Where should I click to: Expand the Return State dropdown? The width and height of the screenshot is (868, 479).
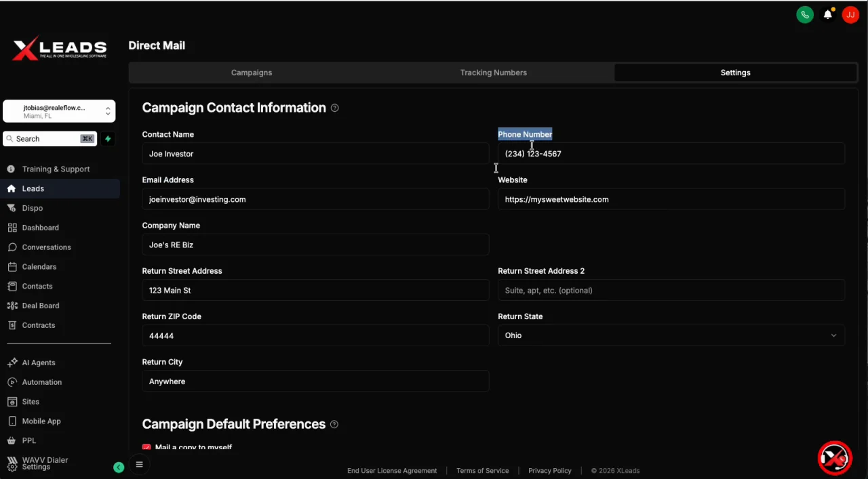[671, 335]
